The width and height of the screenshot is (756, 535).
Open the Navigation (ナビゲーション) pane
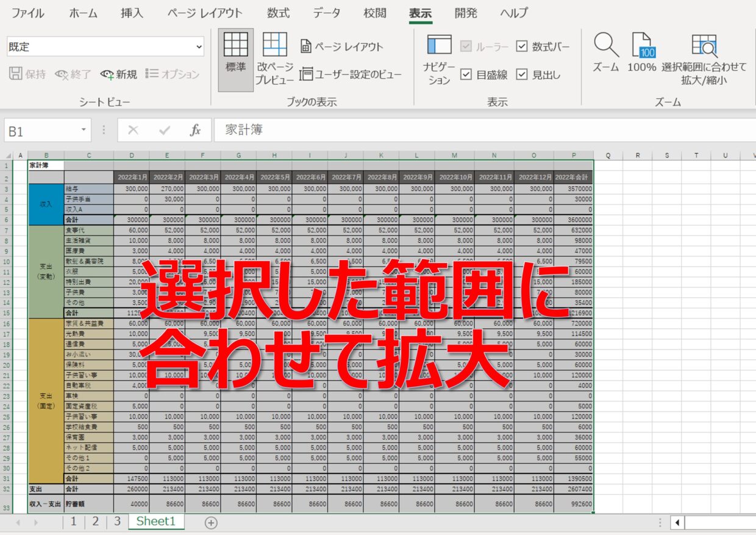(x=439, y=57)
